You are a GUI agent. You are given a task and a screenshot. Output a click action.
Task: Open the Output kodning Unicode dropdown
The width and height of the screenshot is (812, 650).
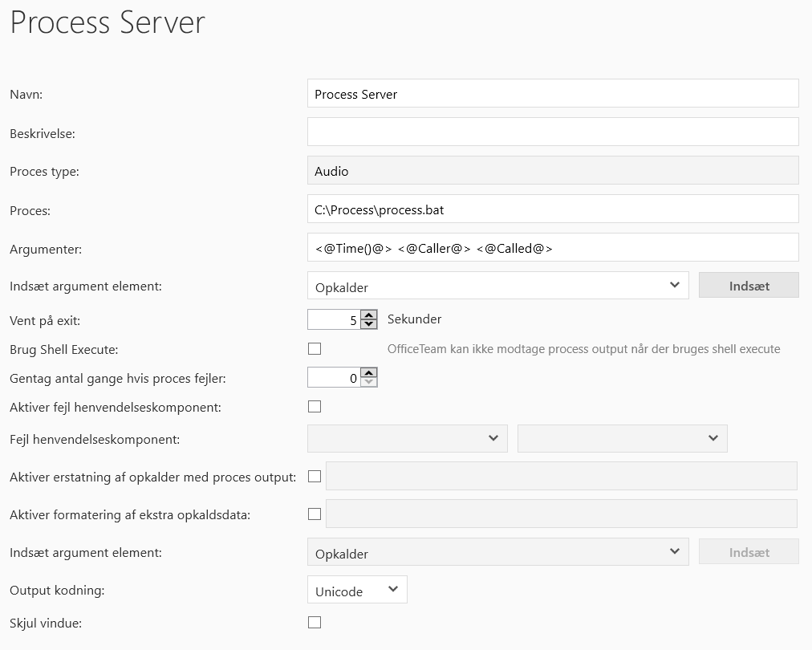[357, 591]
